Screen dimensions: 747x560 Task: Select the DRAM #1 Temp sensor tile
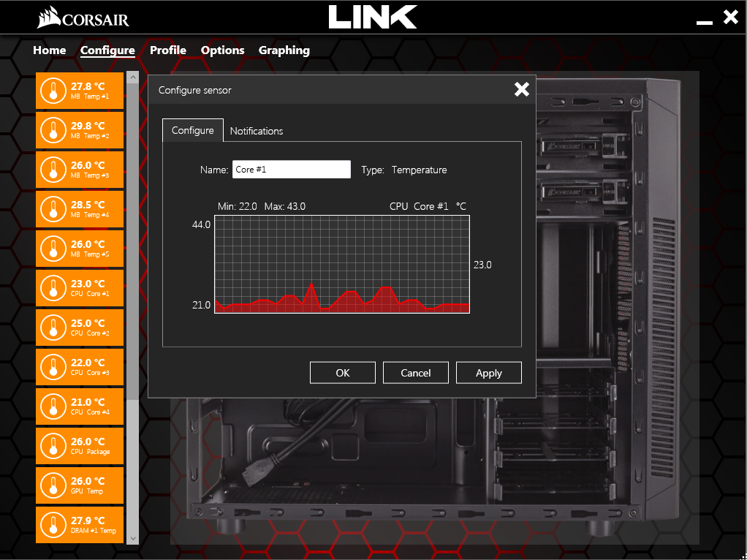pos(80,525)
